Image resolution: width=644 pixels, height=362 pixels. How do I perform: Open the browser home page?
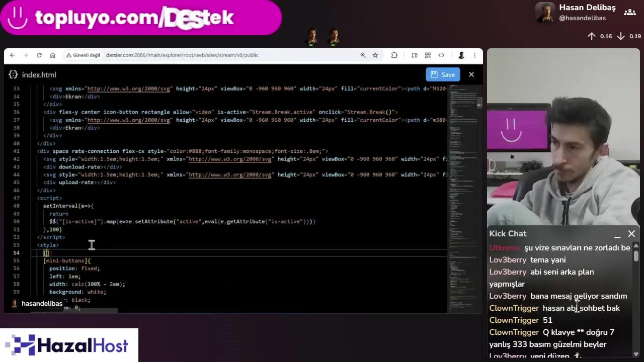click(53, 55)
